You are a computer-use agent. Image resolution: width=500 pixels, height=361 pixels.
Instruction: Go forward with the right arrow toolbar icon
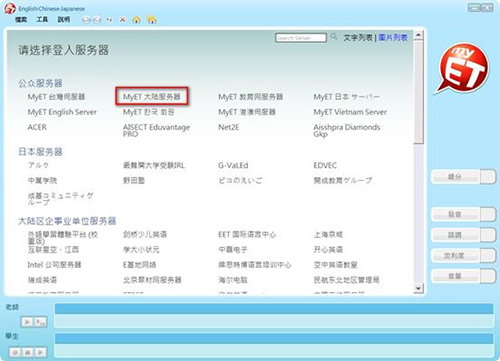click(97, 20)
